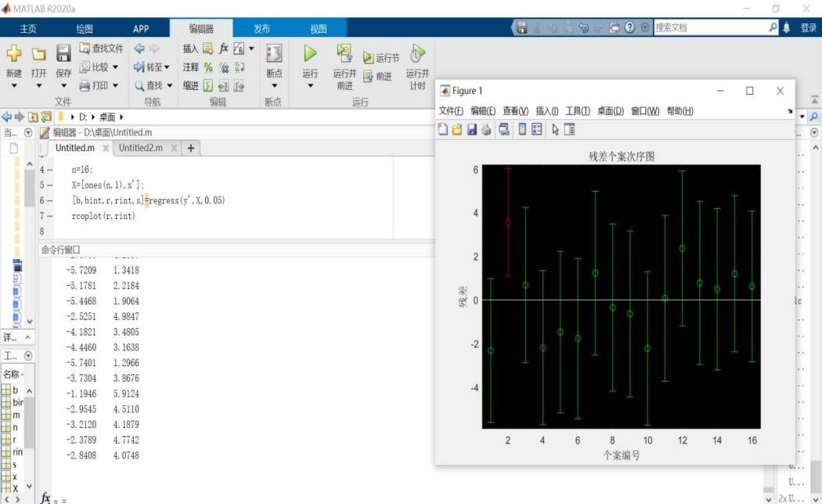Toggle the Insert Legend button in Figure 1

536,129
